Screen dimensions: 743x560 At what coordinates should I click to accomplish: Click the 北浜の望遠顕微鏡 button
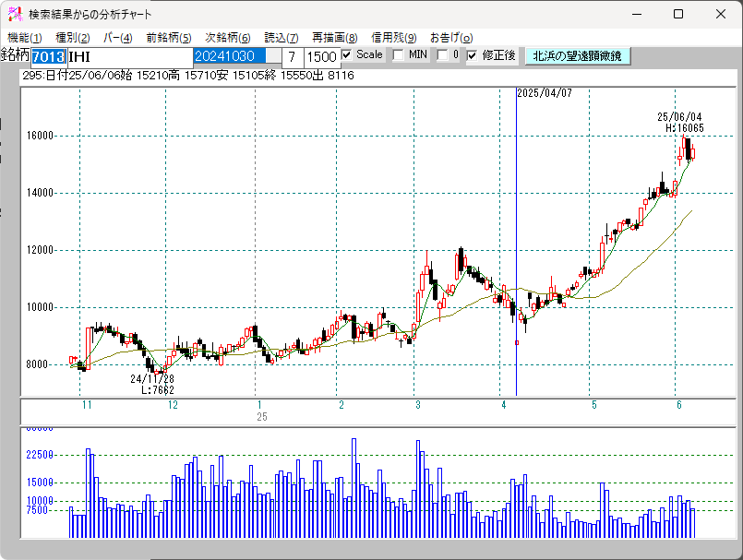click(x=578, y=56)
